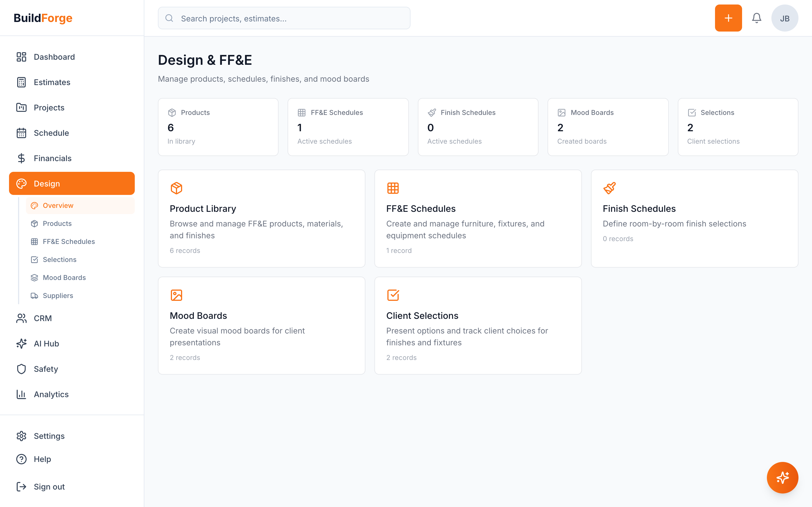812x507 pixels.
Task: Open the Selections item in sidebar
Action: point(60,259)
